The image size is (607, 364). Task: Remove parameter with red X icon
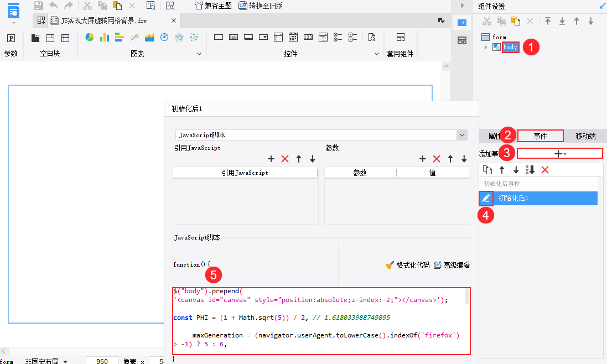[436, 159]
